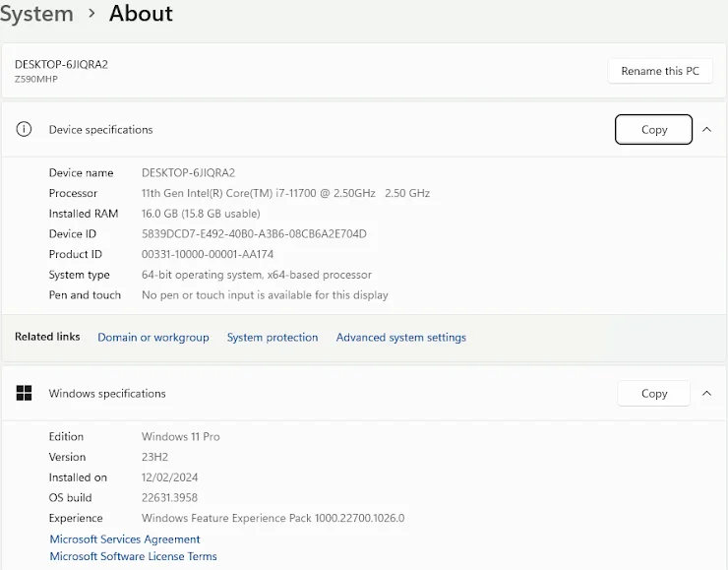This screenshot has height=570, width=728.
Task: Collapse the Device specifications section chevron
Action: click(706, 130)
